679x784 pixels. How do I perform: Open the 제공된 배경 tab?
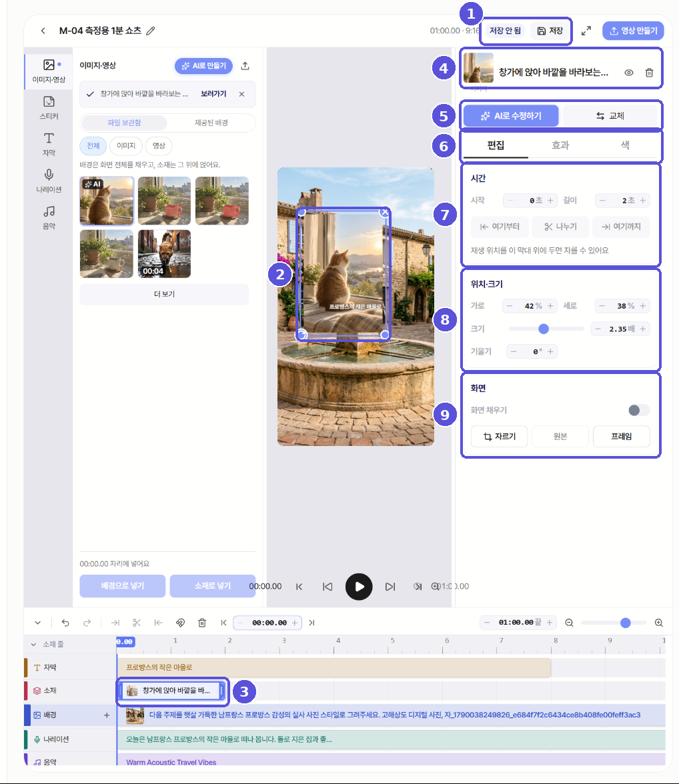(x=211, y=123)
